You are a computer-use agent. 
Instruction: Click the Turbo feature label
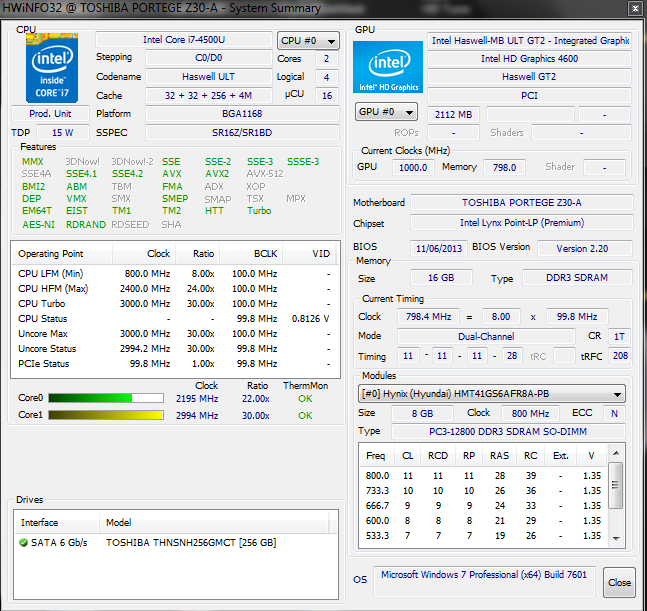pos(259,211)
